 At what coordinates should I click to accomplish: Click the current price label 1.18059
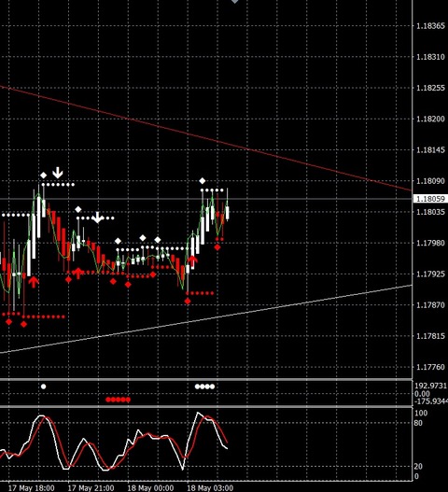(x=430, y=199)
